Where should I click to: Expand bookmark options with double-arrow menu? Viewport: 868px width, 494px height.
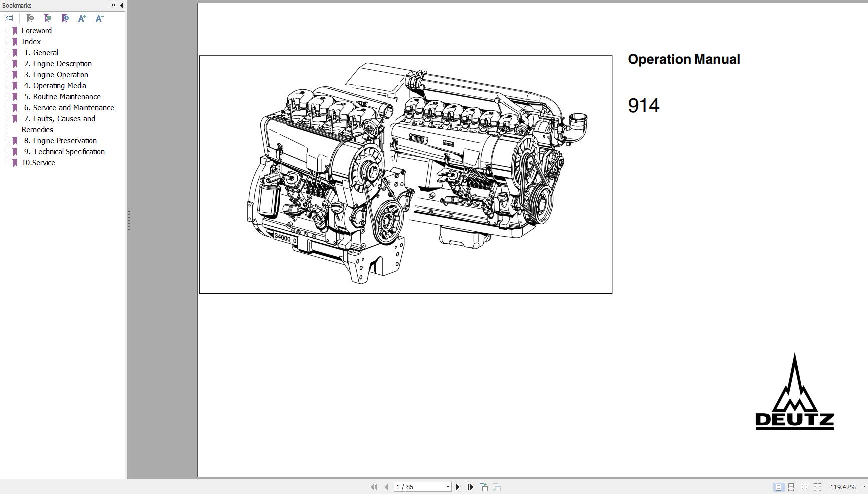click(114, 5)
